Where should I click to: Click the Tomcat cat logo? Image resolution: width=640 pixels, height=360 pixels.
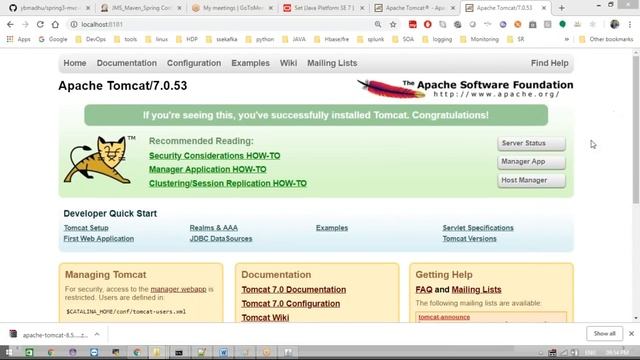coord(98,160)
